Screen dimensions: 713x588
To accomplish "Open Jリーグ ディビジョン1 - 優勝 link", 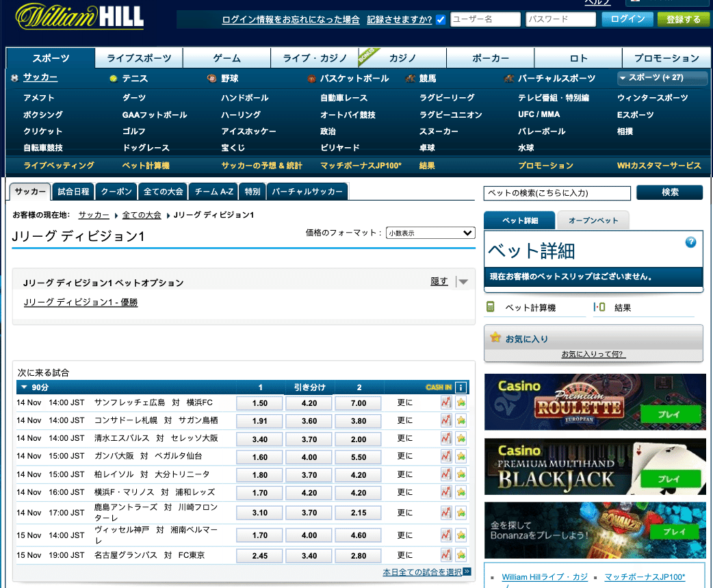I will point(81,303).
